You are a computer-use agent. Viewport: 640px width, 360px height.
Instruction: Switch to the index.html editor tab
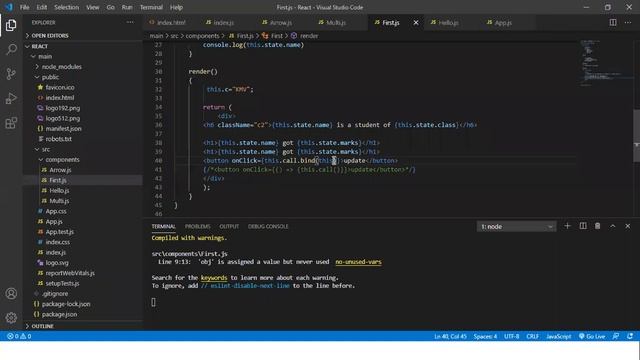(171, 23)
